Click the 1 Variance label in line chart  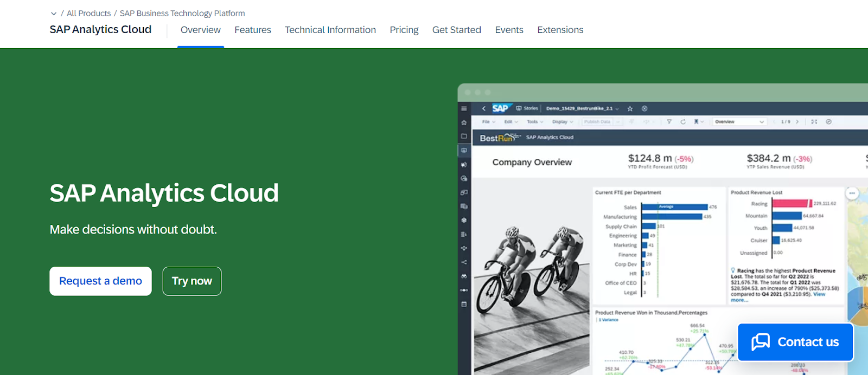pyautogui.click(x=609, y=320)
